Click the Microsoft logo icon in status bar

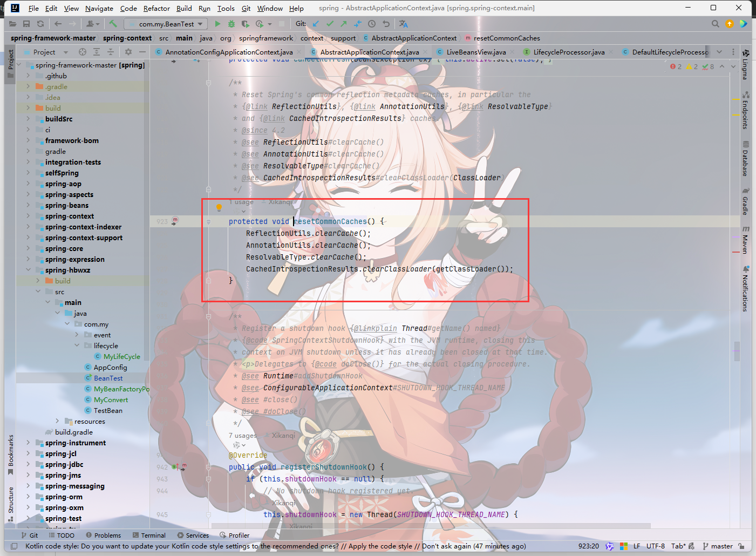(x=624, y=546)
